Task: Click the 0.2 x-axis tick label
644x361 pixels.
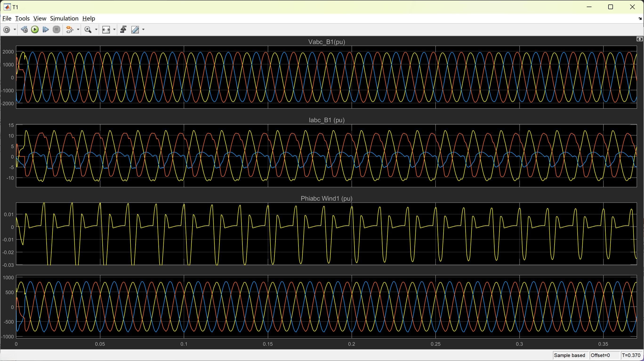Action: 351,344
